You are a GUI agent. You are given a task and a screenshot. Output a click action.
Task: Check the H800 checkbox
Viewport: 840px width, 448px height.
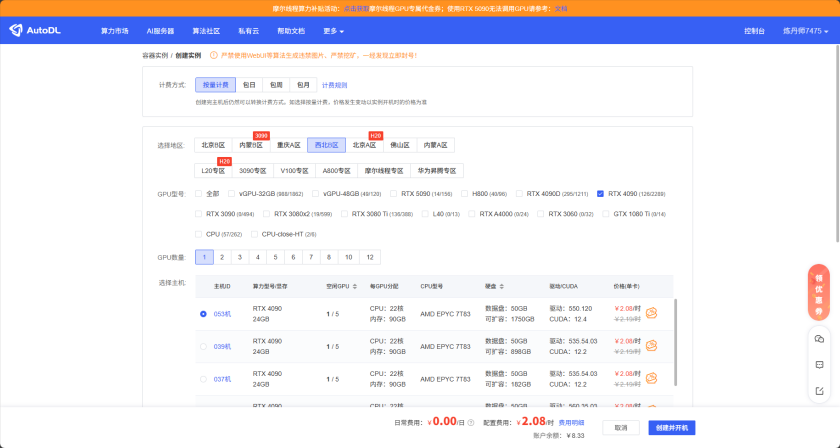(x=464, y=193)
